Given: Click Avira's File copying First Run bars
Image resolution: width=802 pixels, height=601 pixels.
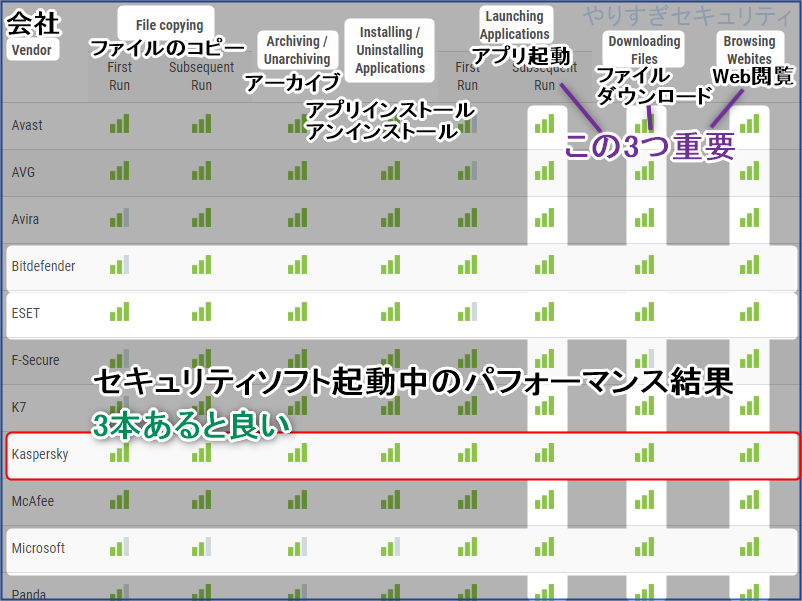Looking at the screenshot, I should pyautogui.click(x=119, y=218).
